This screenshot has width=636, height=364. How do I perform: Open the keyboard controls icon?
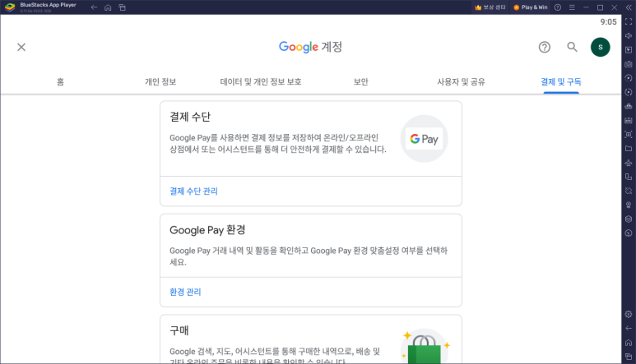coord(629,64)
